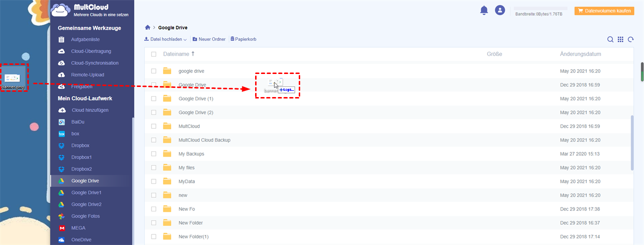Click the Cloud-Übertragung icon
Image resolution: width=644 pixels, height=245 pixels.
click(61, 51)
